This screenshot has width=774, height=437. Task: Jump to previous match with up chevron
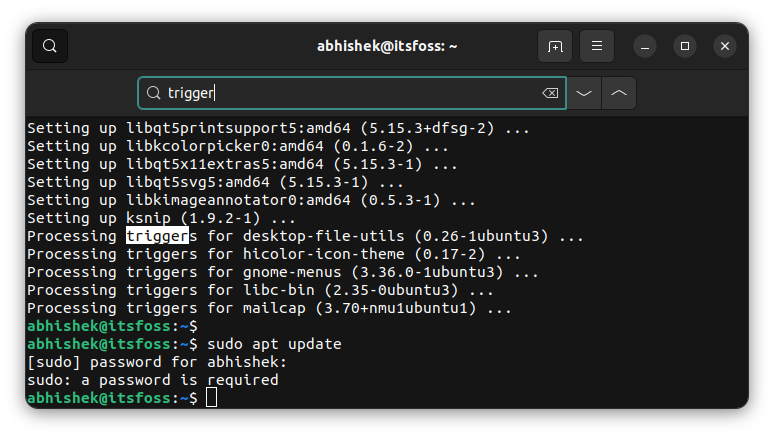[x=619, y=93]
